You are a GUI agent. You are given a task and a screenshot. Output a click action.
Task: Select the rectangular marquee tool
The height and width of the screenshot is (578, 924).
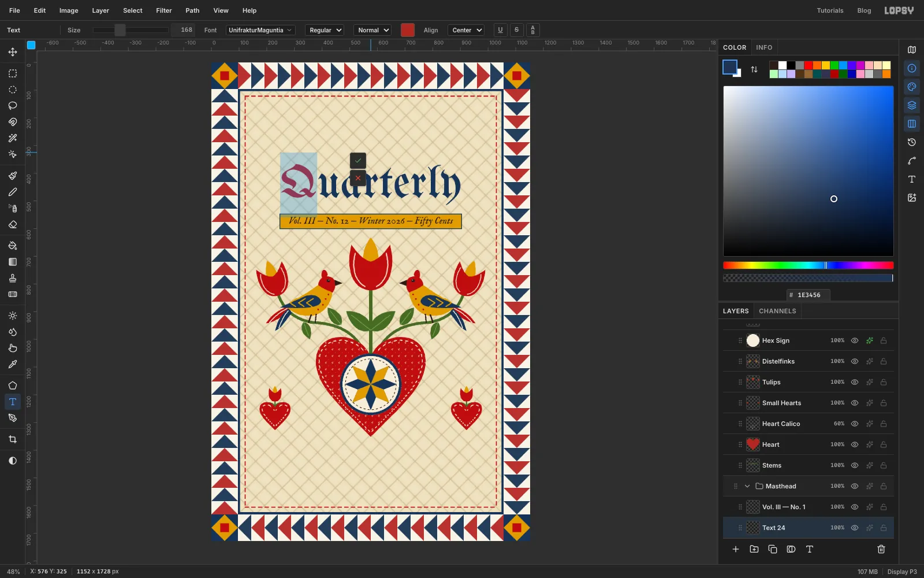tap(13, 73)
